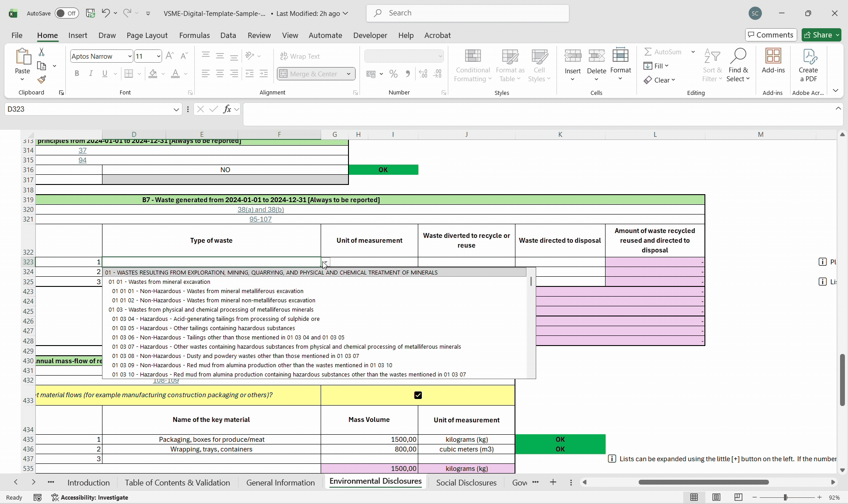Click the 38(a) and 38(b) hyperlink
The width and height of the screenshot is (848, 504).
coord(261,210)
